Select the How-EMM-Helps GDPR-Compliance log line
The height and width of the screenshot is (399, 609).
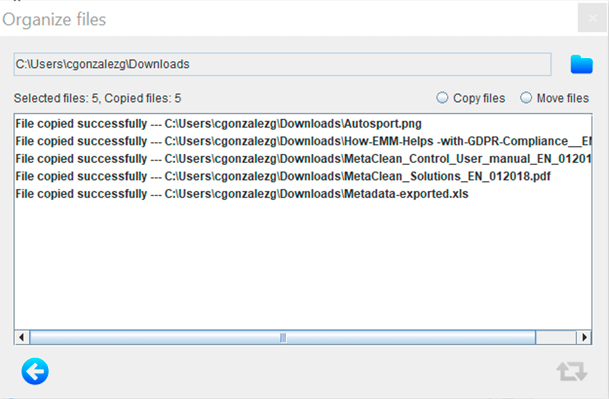[303, 141]
